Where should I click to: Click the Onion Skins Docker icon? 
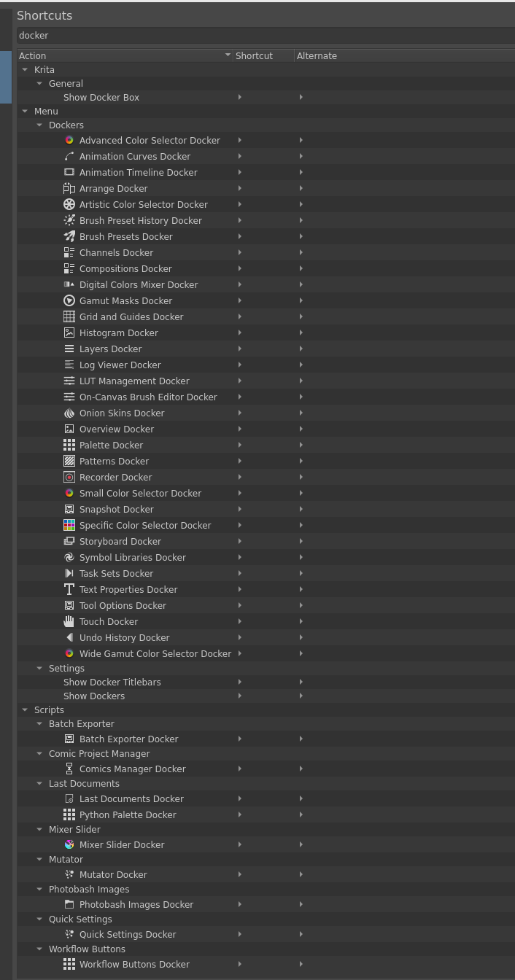click(69, 413)
